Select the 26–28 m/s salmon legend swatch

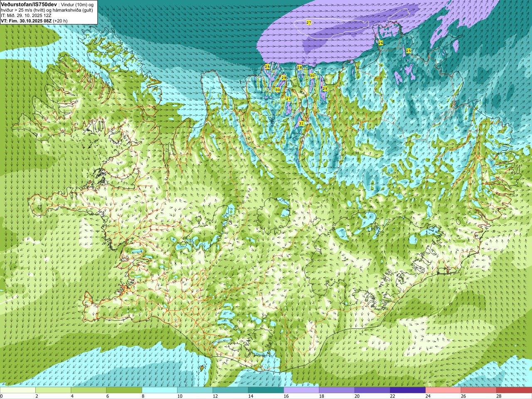pyautogui.click(x=478, y=390)
